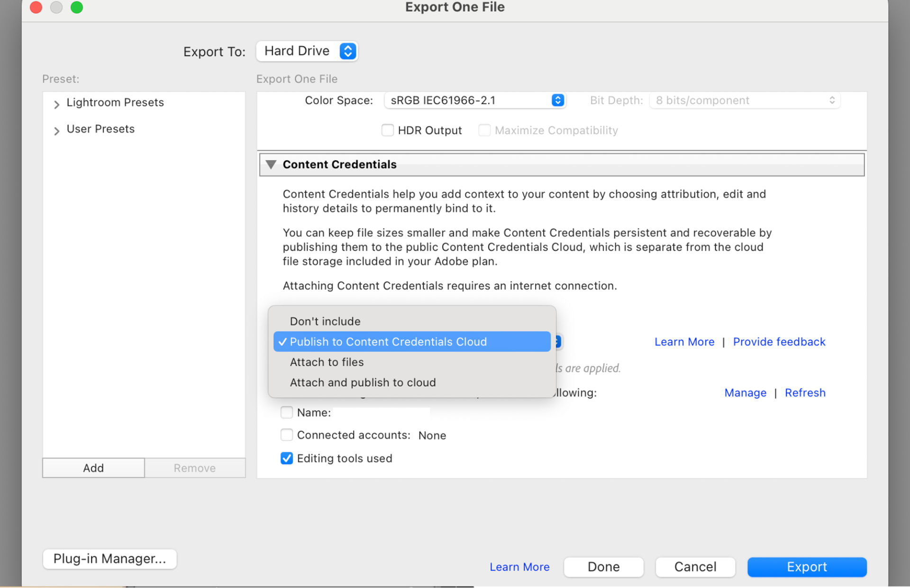The height and width of the screenshot is (588, 910).
Task: Enable the HDR Output checkbox
Action: click(x=388, y=130)
